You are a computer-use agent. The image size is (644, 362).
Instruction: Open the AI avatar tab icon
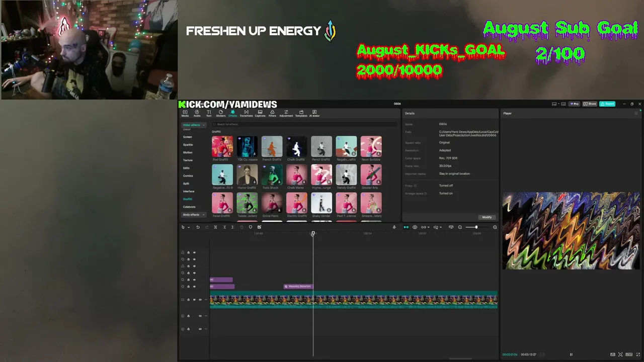[x=314, y=113]
